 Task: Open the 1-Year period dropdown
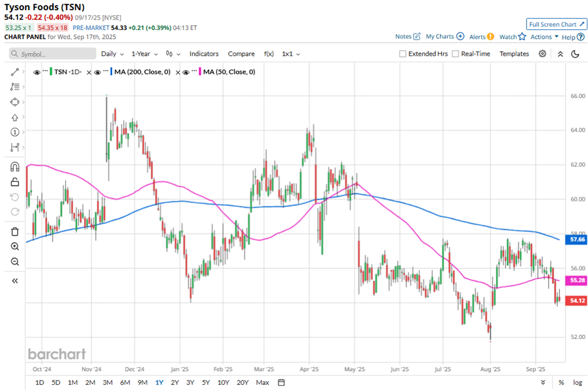coord(144,54)
